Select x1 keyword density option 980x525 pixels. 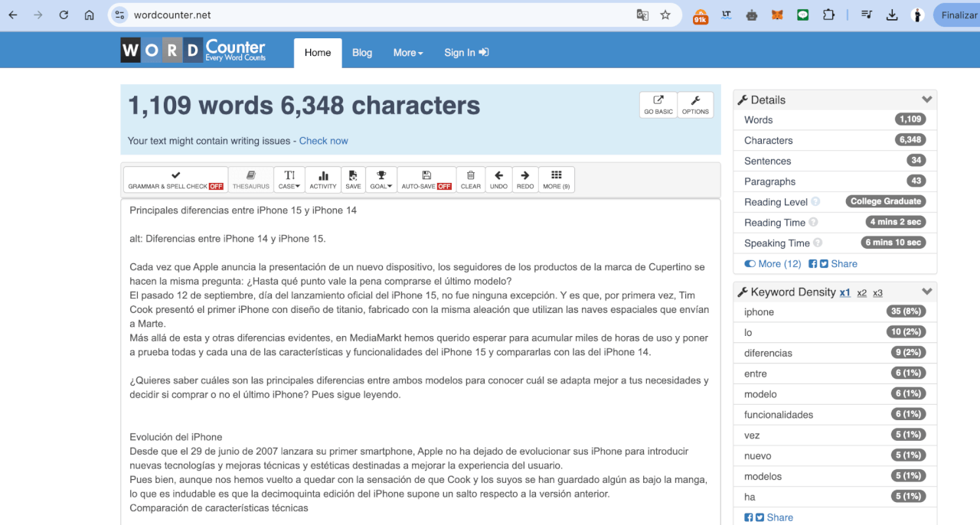point(844,292)
